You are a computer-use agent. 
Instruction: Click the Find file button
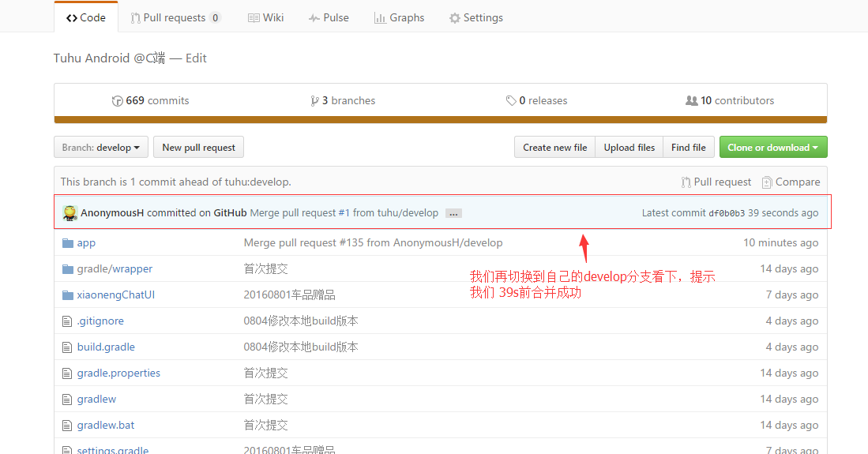[689, 148]
